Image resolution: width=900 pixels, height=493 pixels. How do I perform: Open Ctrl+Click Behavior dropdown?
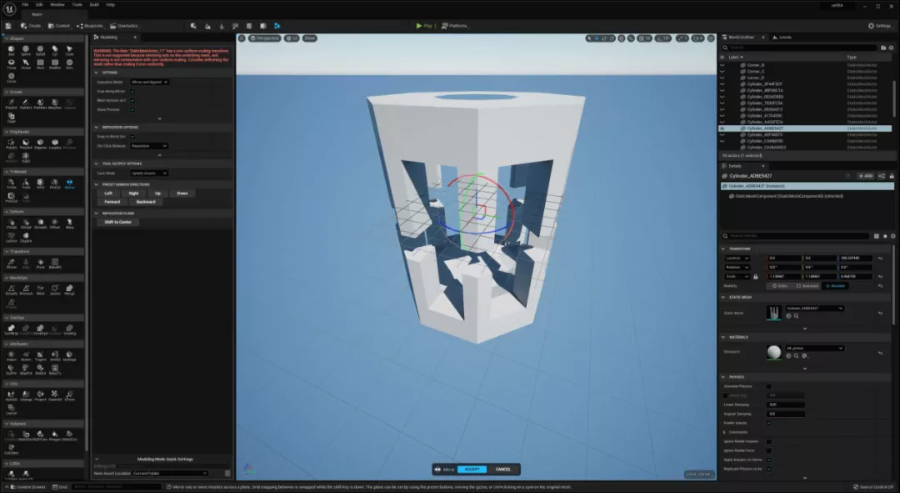(149, 146)
